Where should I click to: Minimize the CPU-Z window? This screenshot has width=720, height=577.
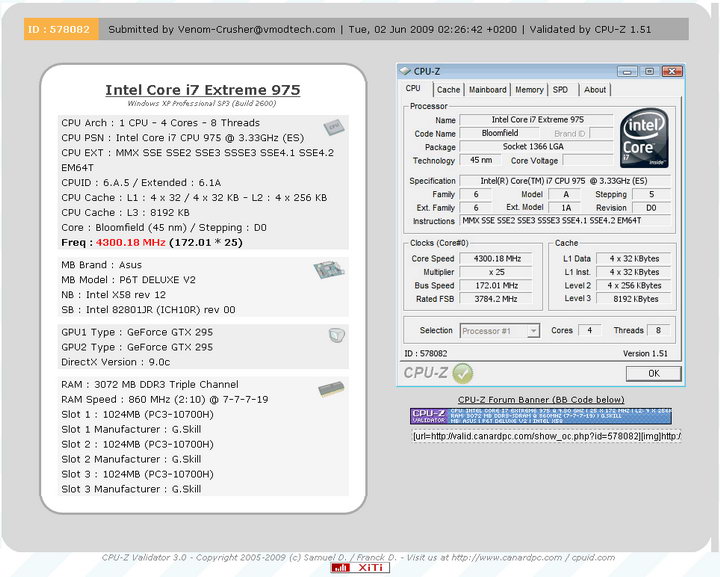tap(627, 72)
